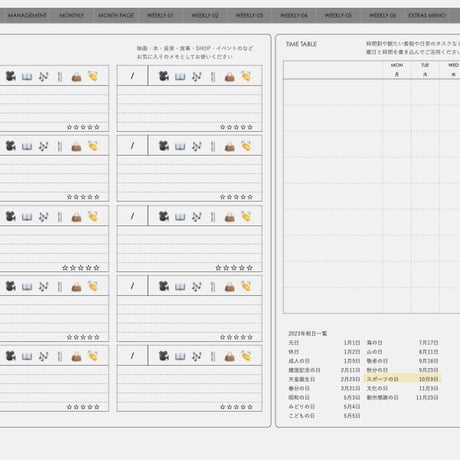Pick music notes icon in second right-column card

[x=197, y=146]
